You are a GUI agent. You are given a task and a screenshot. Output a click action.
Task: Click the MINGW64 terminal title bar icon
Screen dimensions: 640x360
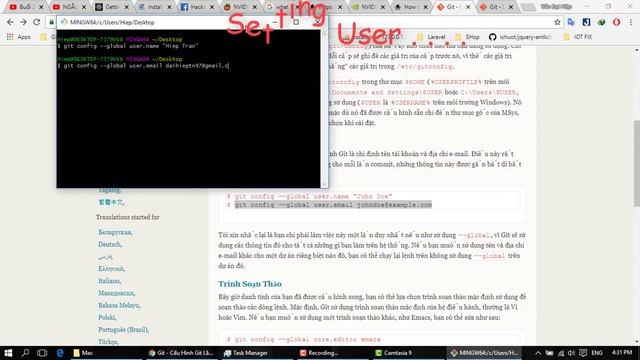64,22
